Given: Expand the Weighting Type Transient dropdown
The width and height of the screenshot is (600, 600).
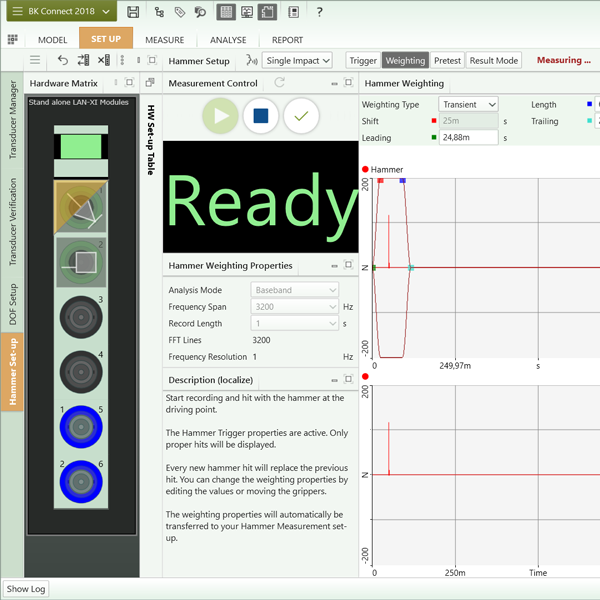Looking at the screenshot, I should [x=468, y=104].
